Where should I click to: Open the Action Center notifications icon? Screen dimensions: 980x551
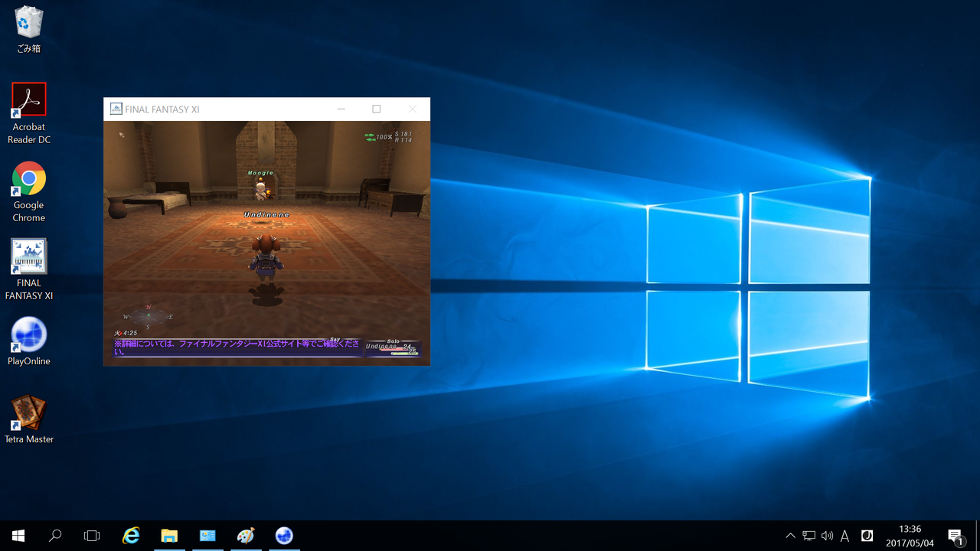[955, 536]
